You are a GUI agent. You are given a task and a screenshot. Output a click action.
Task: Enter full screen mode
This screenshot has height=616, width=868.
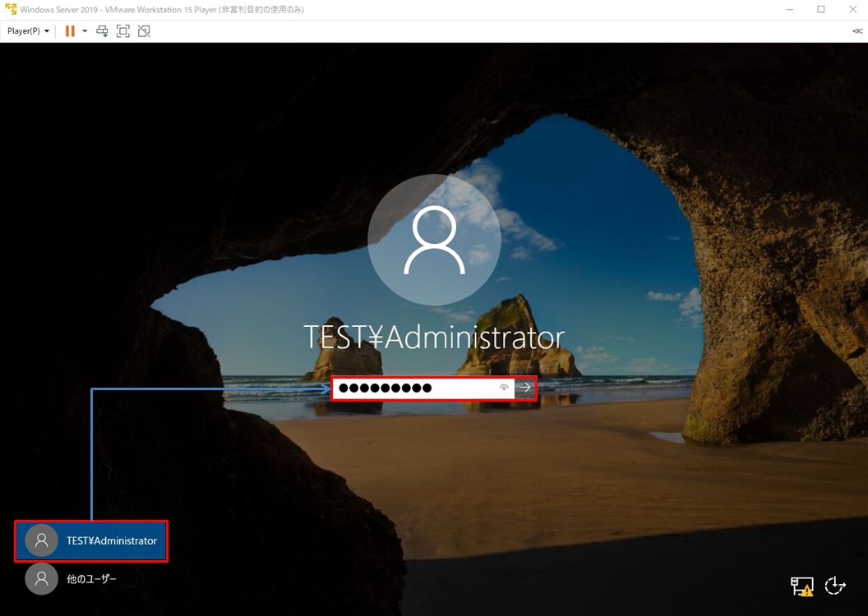123,31
